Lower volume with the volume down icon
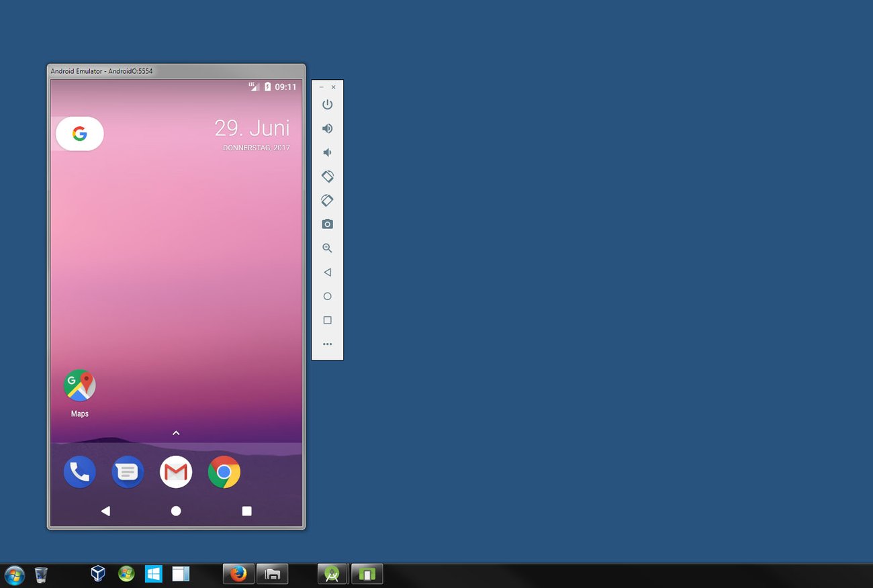 pos(327,152)
